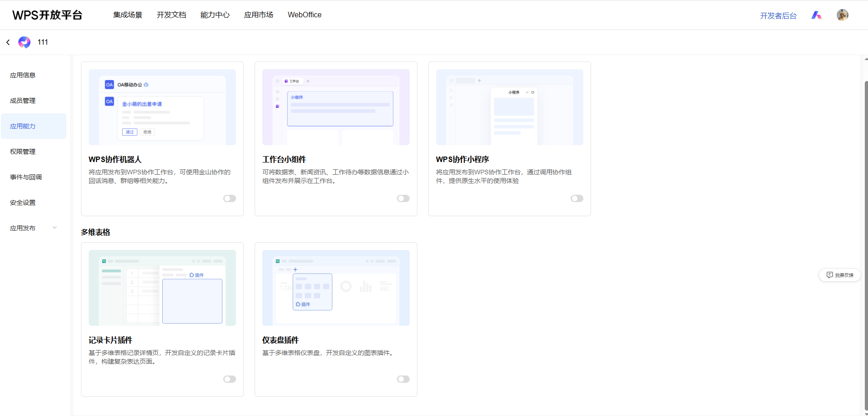Expand the 应用发布 chevron

click(x=55, y=228)
